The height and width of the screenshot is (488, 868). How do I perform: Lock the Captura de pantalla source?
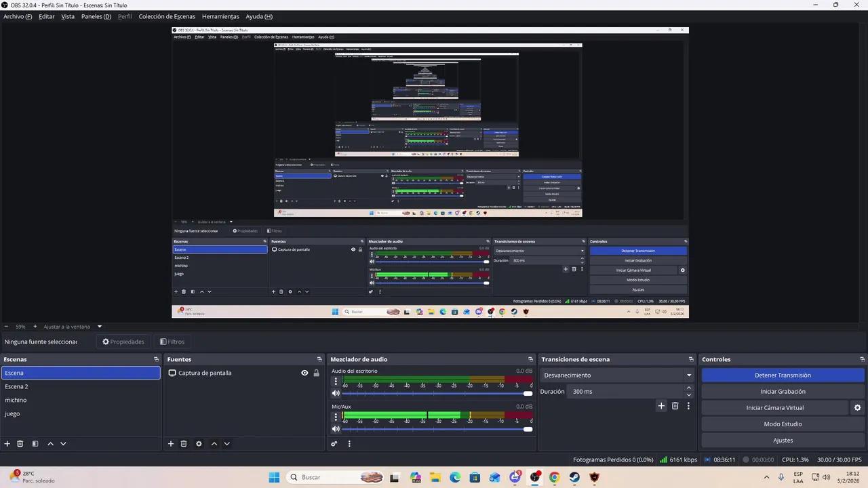316,373
